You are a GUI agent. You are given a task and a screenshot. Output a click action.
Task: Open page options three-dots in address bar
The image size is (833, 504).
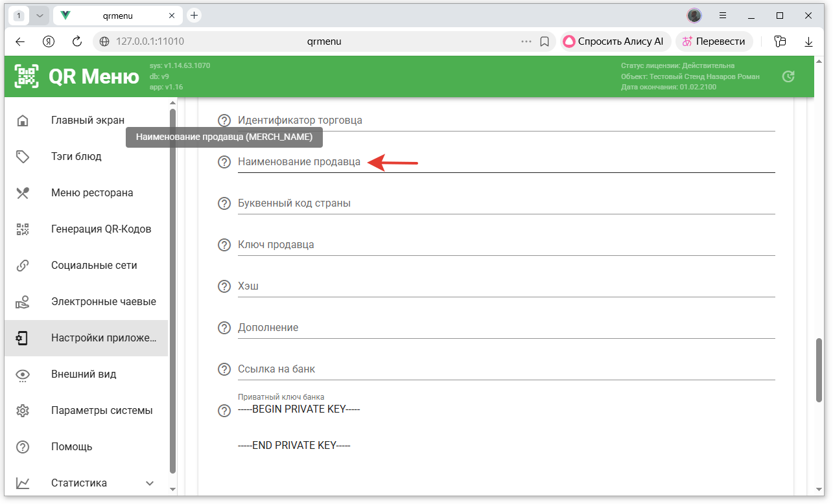coord(526,41)
